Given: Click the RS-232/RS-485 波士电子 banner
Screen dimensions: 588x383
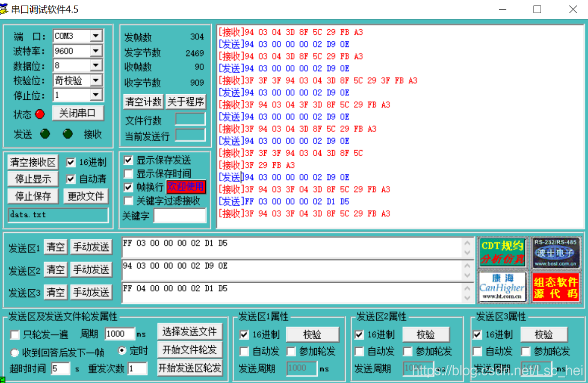Looking at the screenshot, I should (x=556, y=252).
